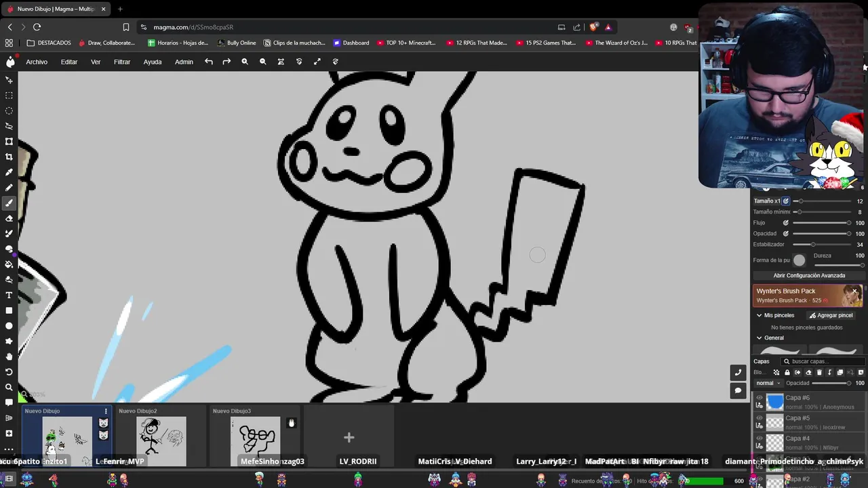Image resolution: width=868 pixels, height=488 pixels.
Task: Select the lasso selection tool
Action: point(9,126)
